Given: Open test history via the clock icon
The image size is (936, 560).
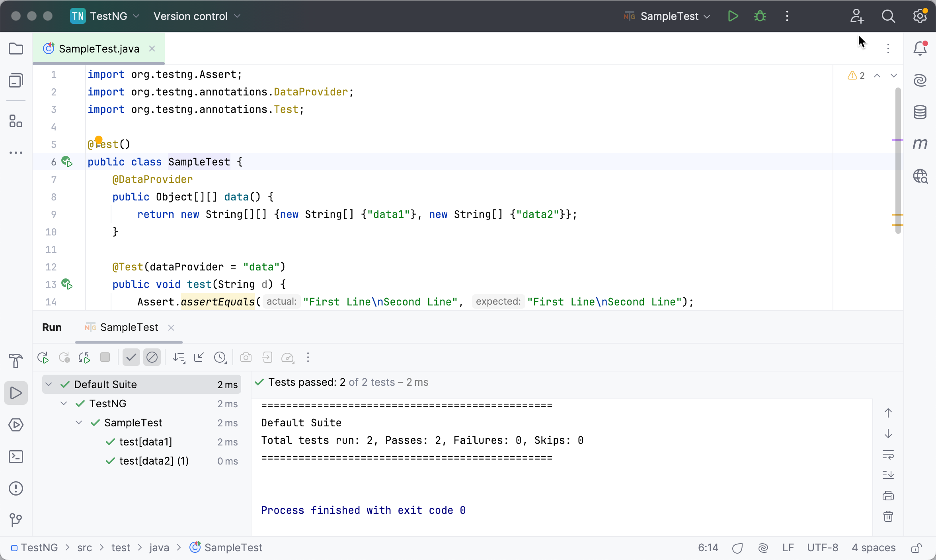Looking at the screenshot, I should 220,357.
